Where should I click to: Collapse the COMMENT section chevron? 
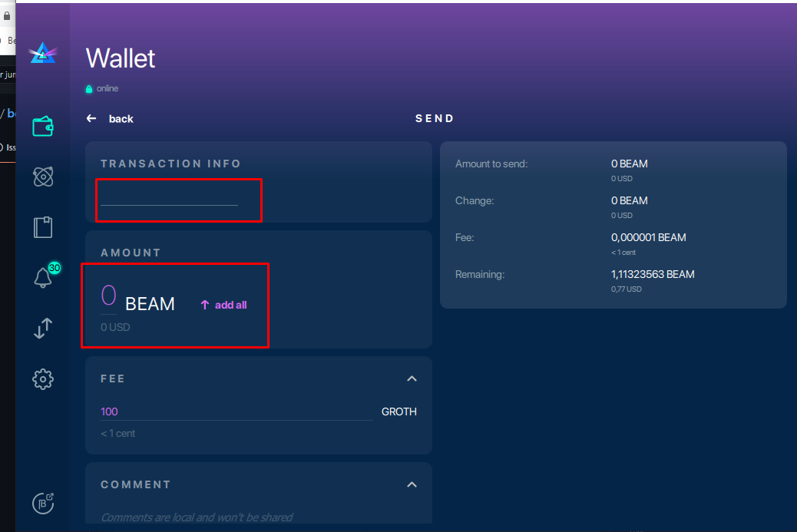[412, 484]
